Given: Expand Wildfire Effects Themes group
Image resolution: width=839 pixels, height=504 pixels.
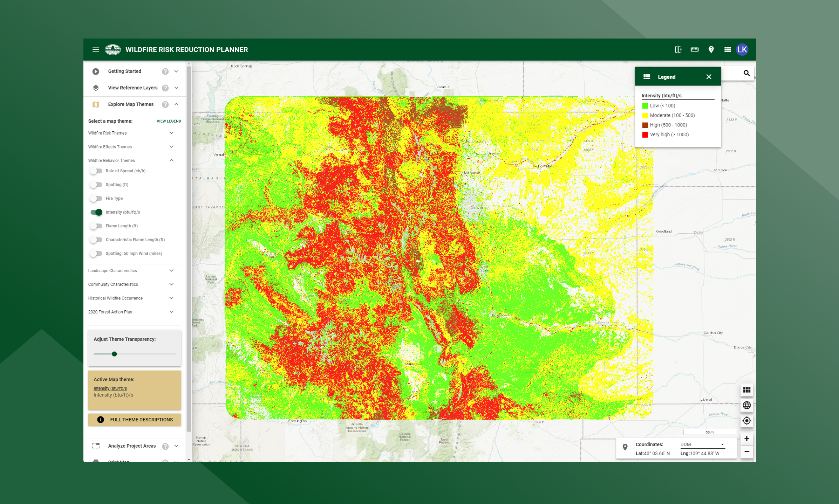Looking at the screenshot, I should click(x=171, y=147).
